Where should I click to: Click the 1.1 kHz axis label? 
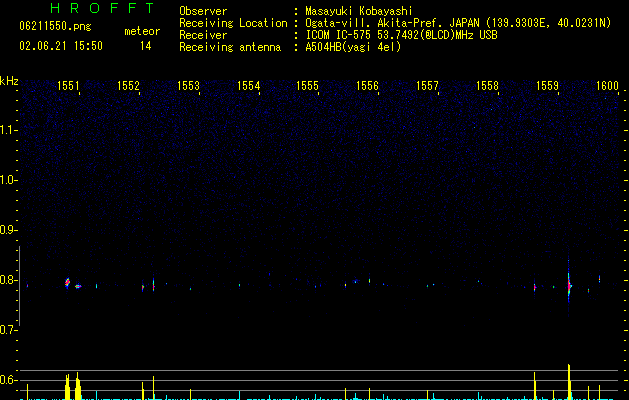coord(9,130)
